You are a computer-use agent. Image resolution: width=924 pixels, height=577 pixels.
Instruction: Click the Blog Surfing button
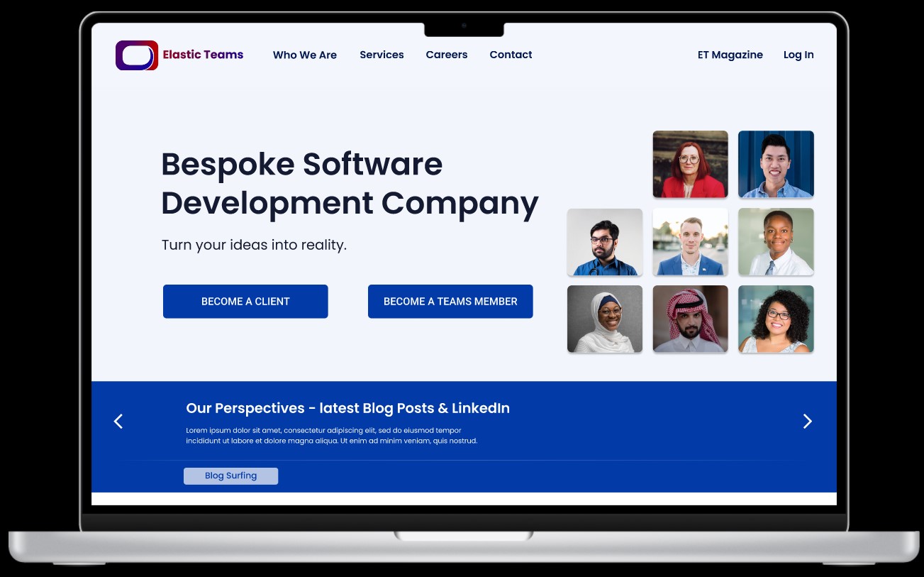230,476
